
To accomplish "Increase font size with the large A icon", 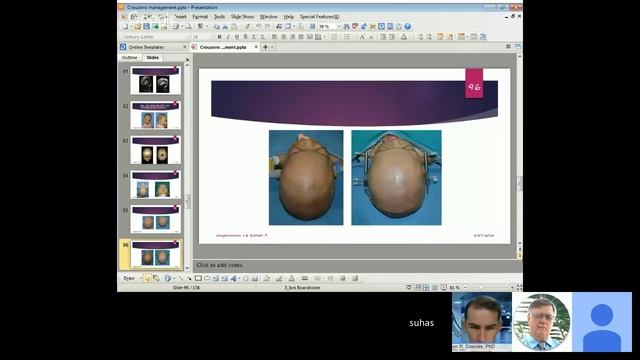I will [x=362, y=37].
